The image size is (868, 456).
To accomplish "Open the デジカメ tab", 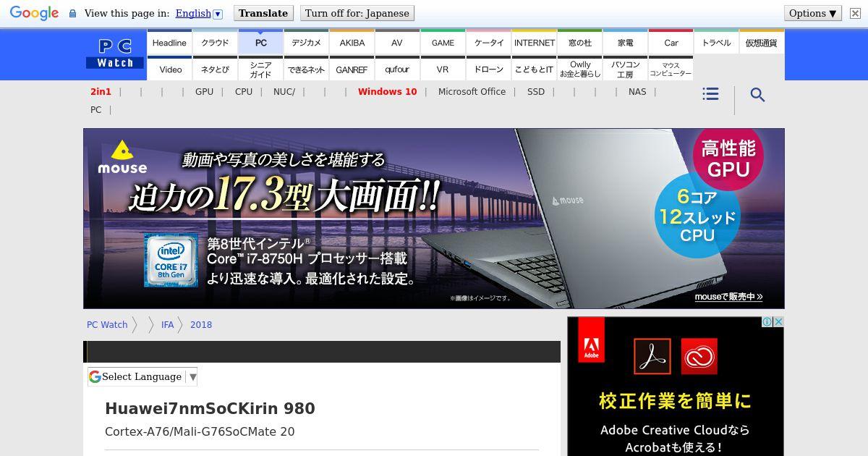I will (306, 43).
